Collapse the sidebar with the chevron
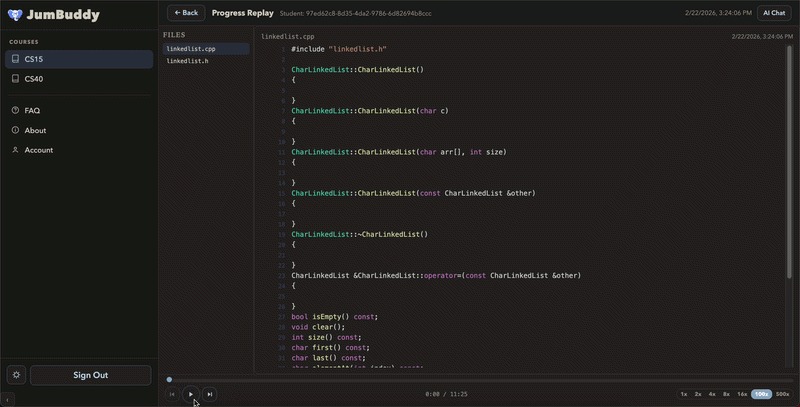This screenshot has width=800, height=407. click(x=7, y=400)
